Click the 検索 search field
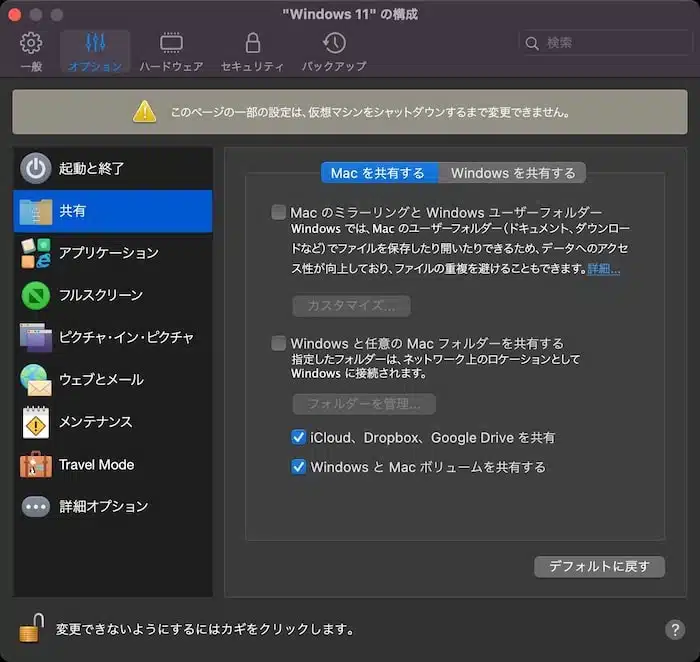This screenshot has width=700, height=662. (x=605, y=43)
